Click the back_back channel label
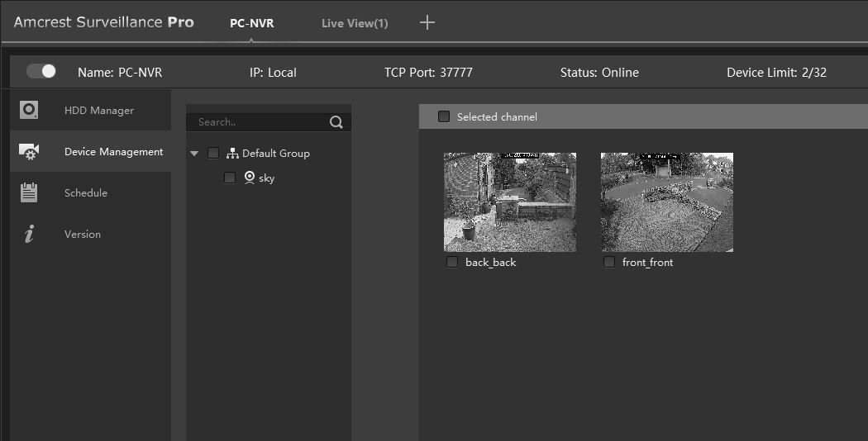This screenshot has height=441, width=868. [490, 263]
